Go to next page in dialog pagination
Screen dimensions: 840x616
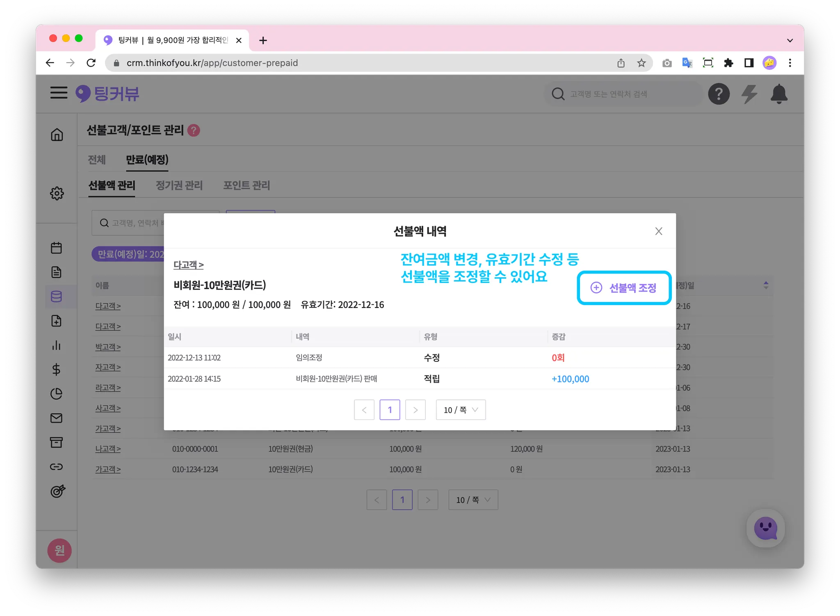click(415, 410)
